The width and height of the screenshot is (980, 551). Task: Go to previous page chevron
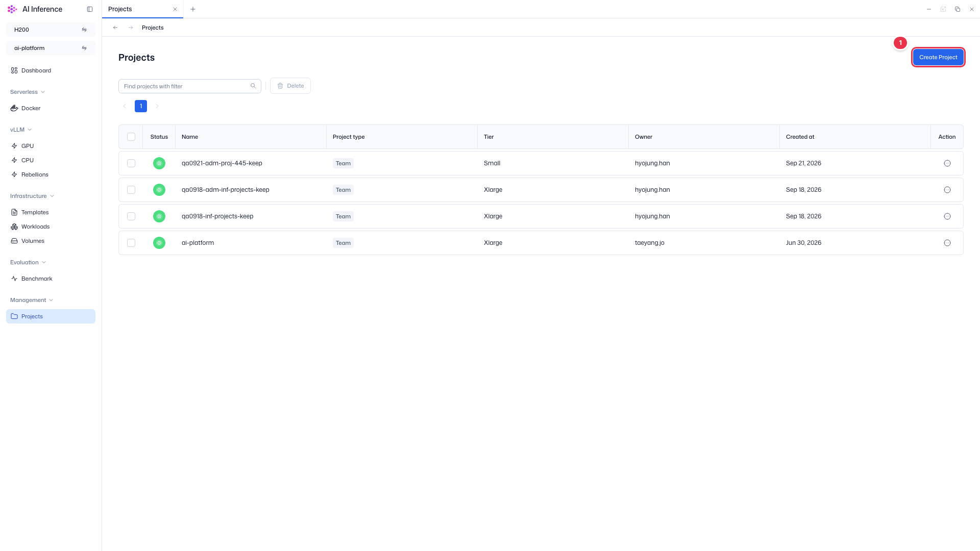coord(125,106)
